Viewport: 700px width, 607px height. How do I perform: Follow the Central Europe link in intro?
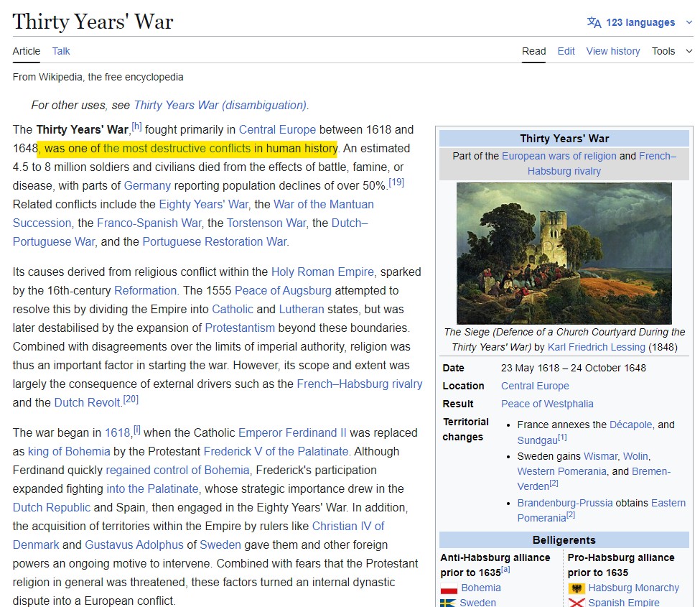pos(277,129)
